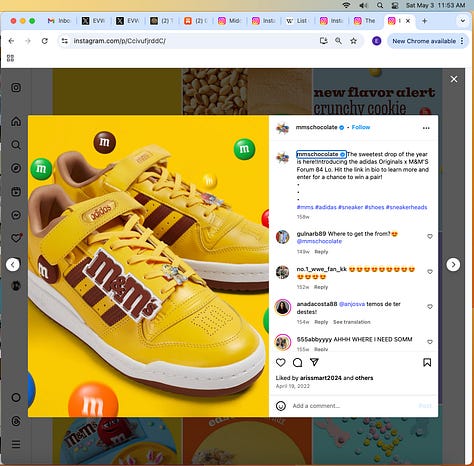Open macOS Spotlight search in the menu bar
The width and height of the screenshot is (474, 466).
coord(380,5)
